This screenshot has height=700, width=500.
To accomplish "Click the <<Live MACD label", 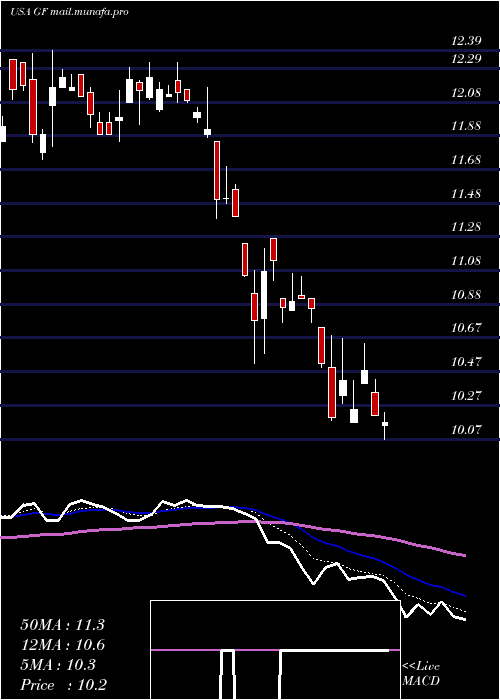I will coord(421,674).
